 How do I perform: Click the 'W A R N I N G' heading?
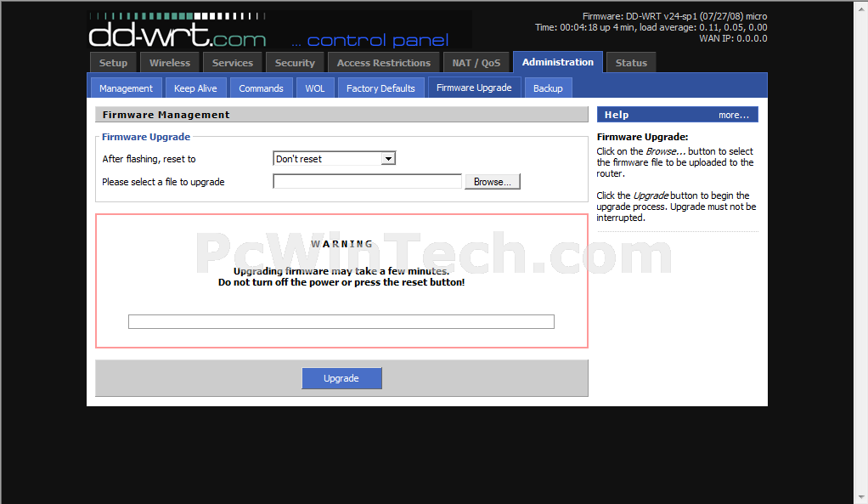pyautogui.click(x=341, y=244)
